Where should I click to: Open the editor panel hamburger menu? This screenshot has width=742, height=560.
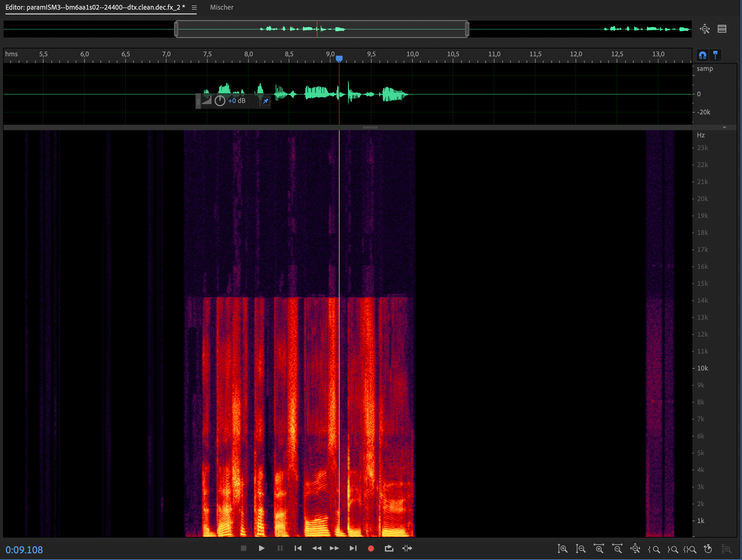[x=194, y=7]
